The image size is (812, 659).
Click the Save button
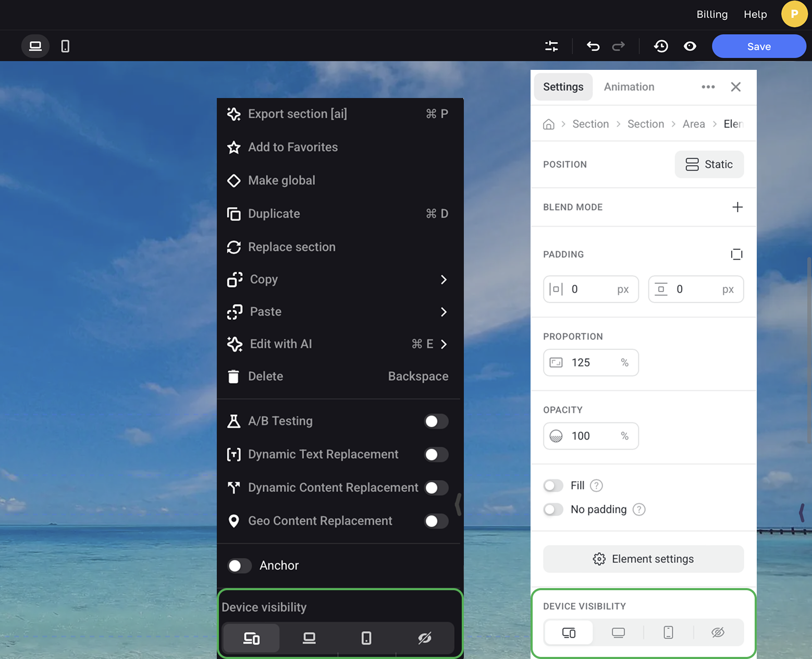pyautogui.click(x=758, y=46)
